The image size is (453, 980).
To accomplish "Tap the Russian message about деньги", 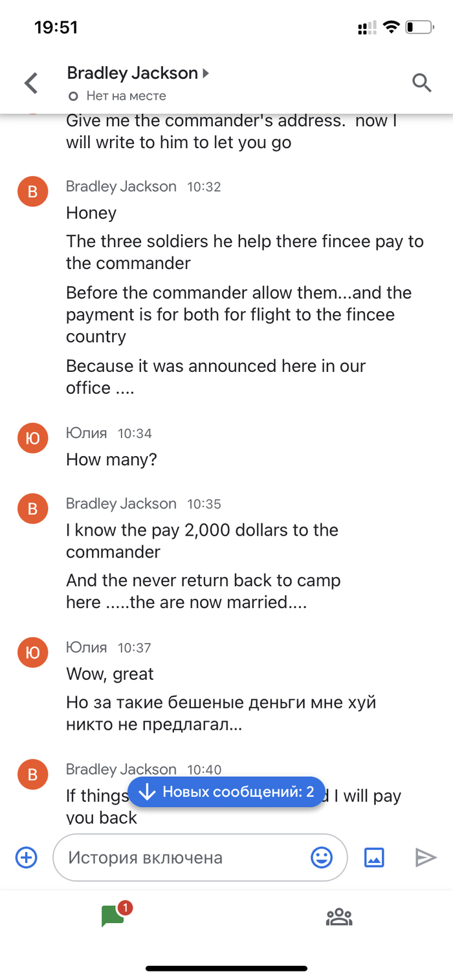I will click(x=220, y=713).
